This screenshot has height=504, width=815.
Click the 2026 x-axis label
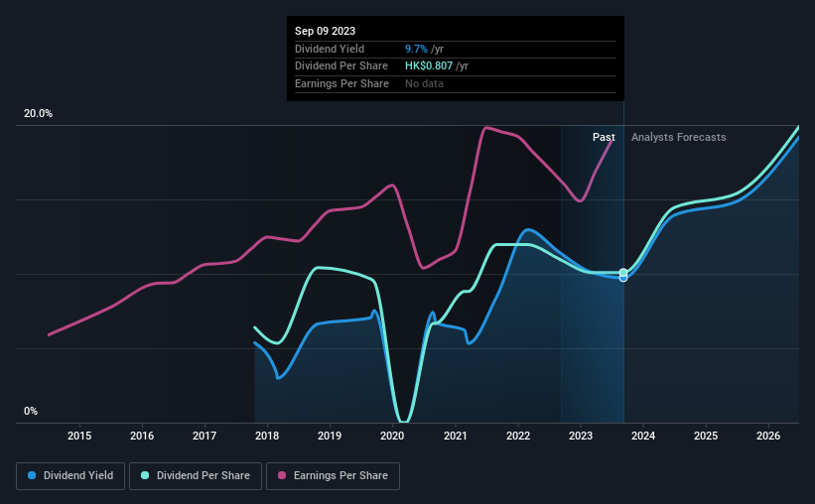click(768, 436)
